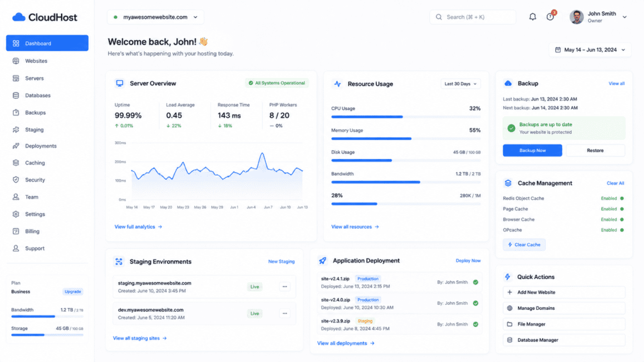Open View full analytics link

(x=138, y=226)
